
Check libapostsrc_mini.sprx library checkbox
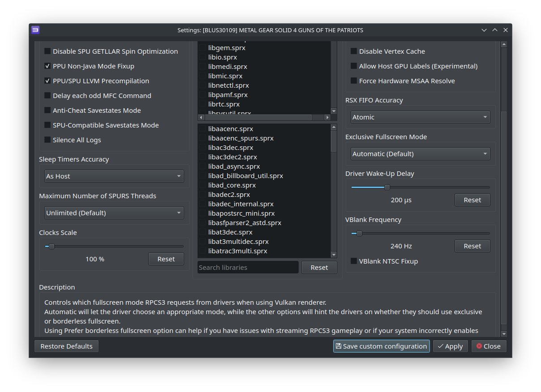(203, 213)
